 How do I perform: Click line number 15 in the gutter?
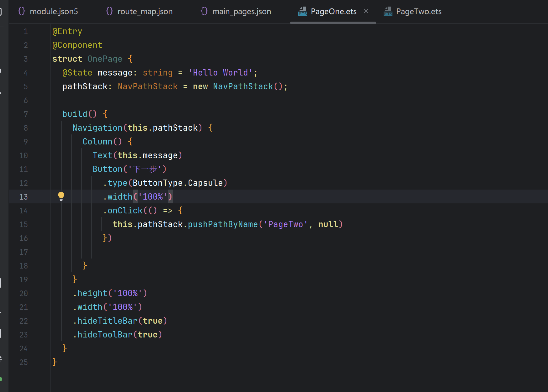click(x=24, y=224)
